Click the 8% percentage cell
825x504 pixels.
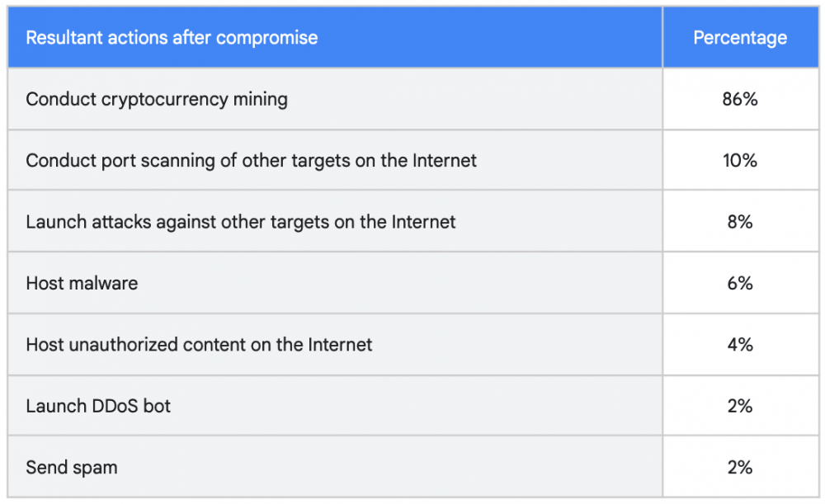pos(740,222)
